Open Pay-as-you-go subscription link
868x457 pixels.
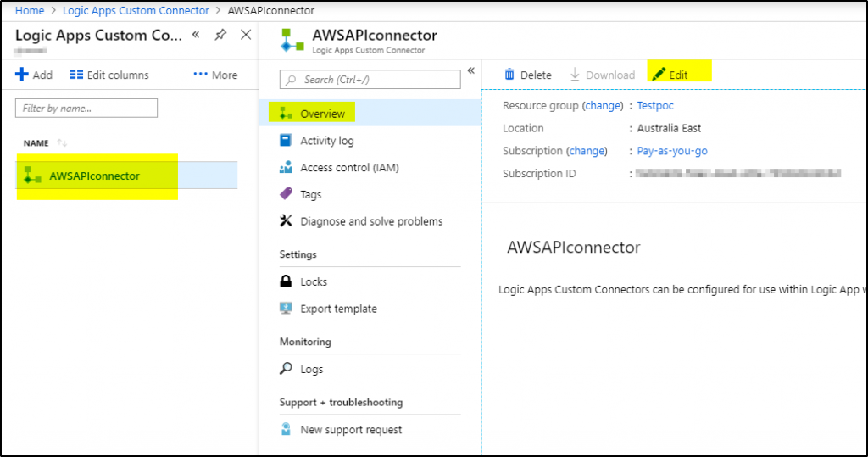[672, 151]
